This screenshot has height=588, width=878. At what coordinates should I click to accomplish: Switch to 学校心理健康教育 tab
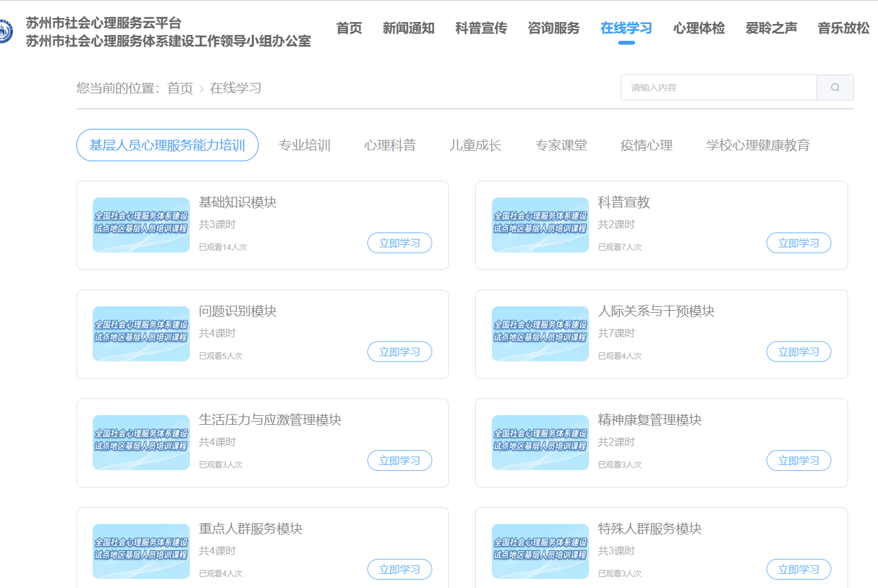[x=758, y=145]
